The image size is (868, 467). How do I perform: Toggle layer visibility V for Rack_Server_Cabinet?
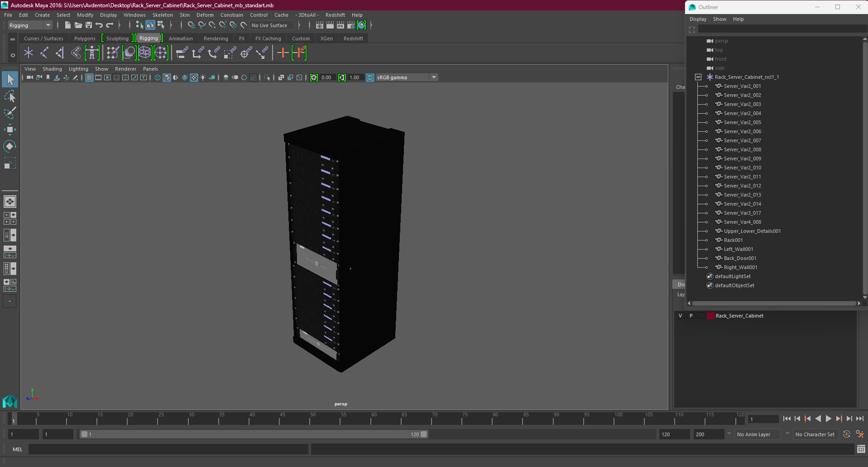click(x=680, y=316)
